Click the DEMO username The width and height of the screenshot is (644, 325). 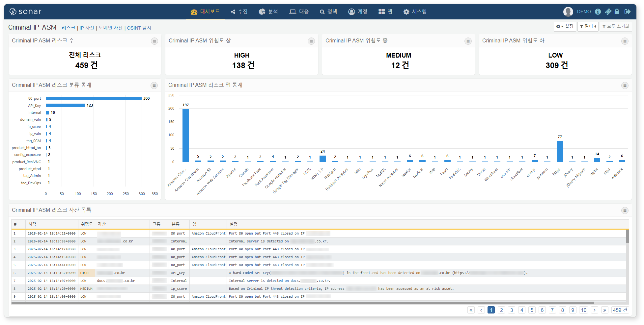[584, 12]
